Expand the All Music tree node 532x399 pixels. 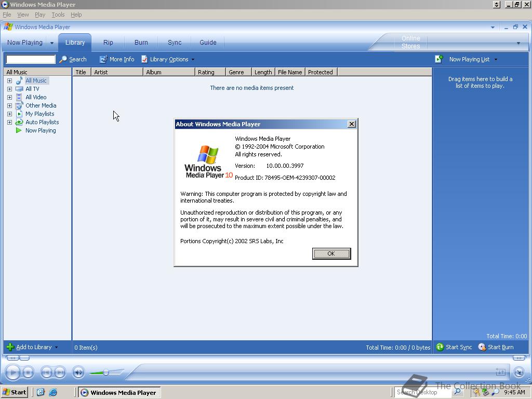[x=9, y=81]
